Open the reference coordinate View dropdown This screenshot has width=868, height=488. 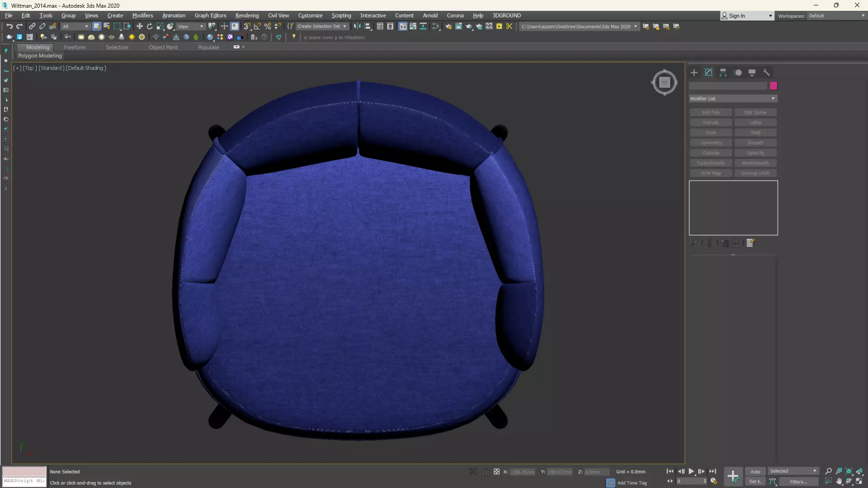pyautogui.click(x=190, y=26)
